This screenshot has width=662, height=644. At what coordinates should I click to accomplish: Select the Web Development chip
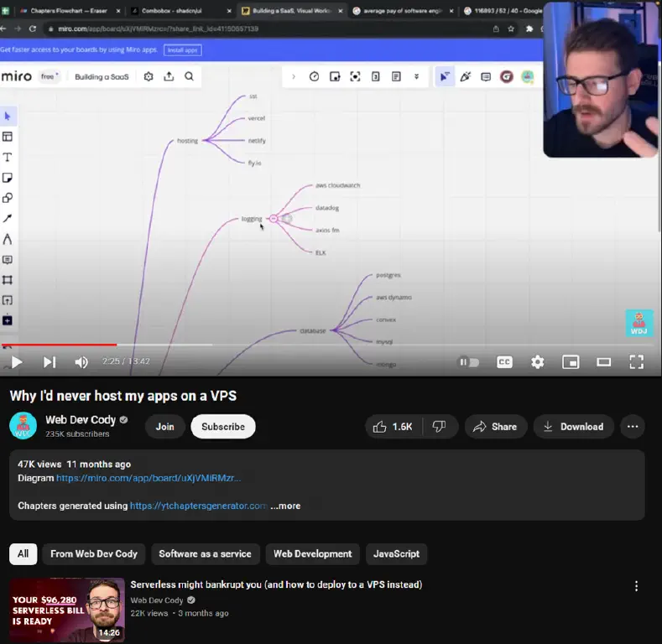pos(312,553)
